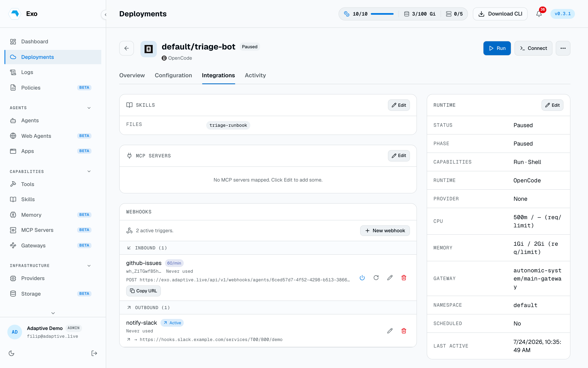Edit the Runtime panel

point(552,105)
